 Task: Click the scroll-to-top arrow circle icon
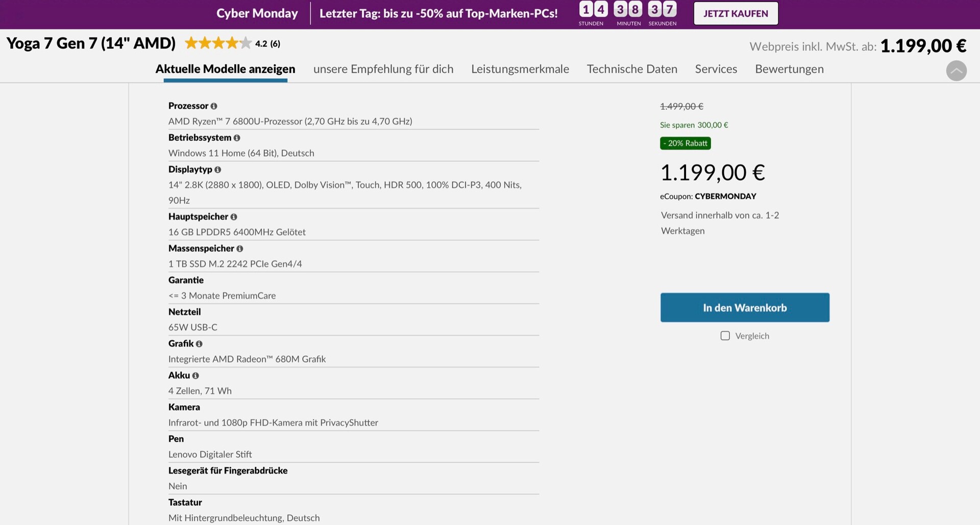[956, 70]
